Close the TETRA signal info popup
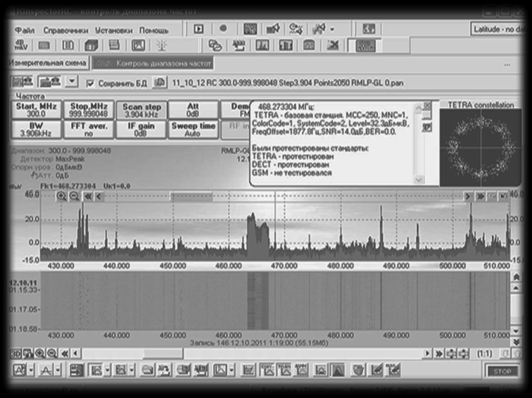This screenshot has width=532, height=398. pos(428,105)
